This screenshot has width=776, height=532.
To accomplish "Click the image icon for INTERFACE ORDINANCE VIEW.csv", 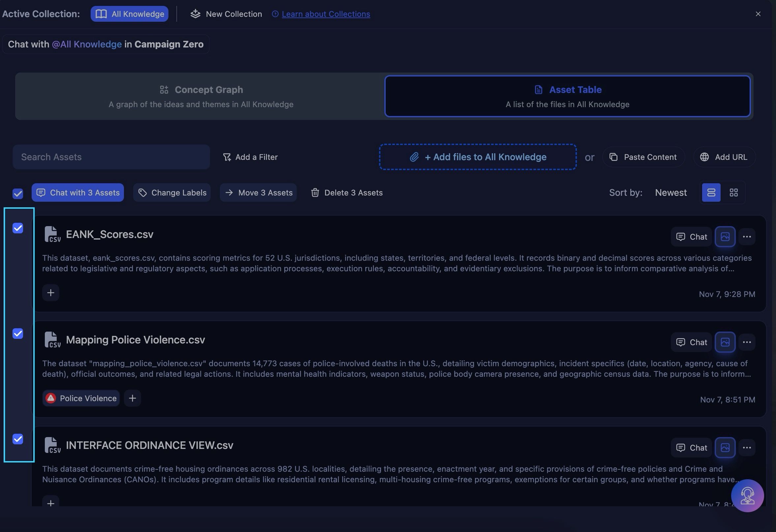I will pos(725,448).
